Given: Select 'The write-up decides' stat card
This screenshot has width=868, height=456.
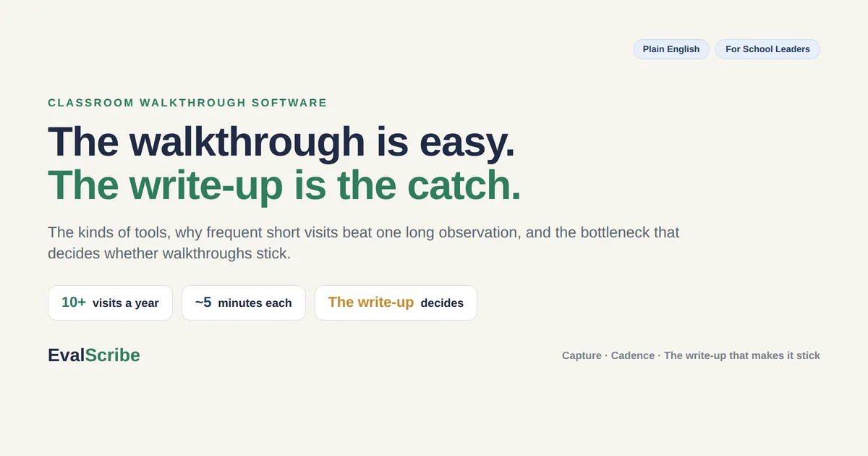Looking at the screenshot, I should [396, 303].
